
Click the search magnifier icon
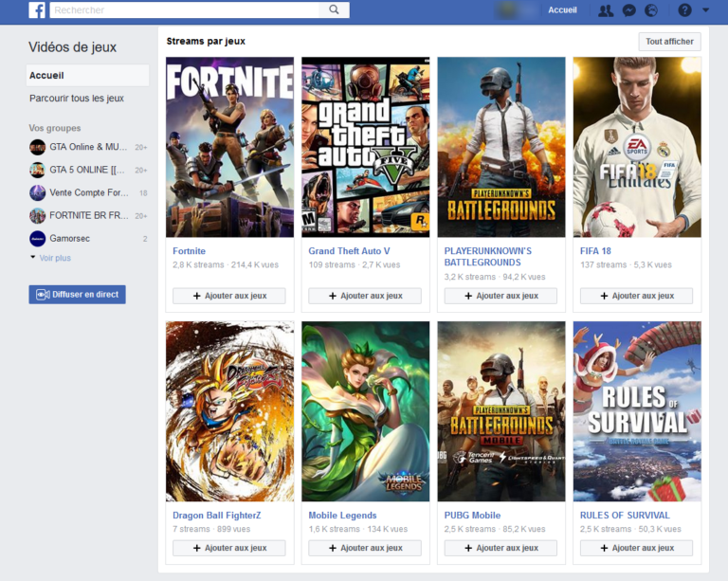[334, 9]
